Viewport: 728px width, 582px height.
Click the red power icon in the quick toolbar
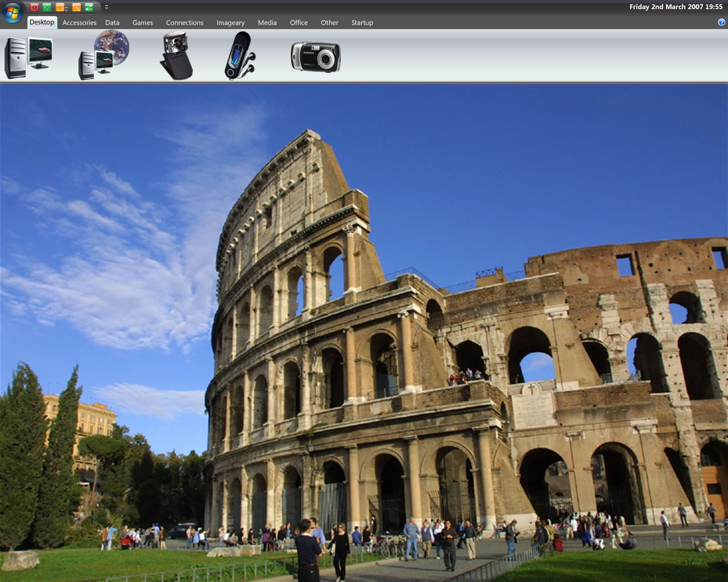(34, 7)
